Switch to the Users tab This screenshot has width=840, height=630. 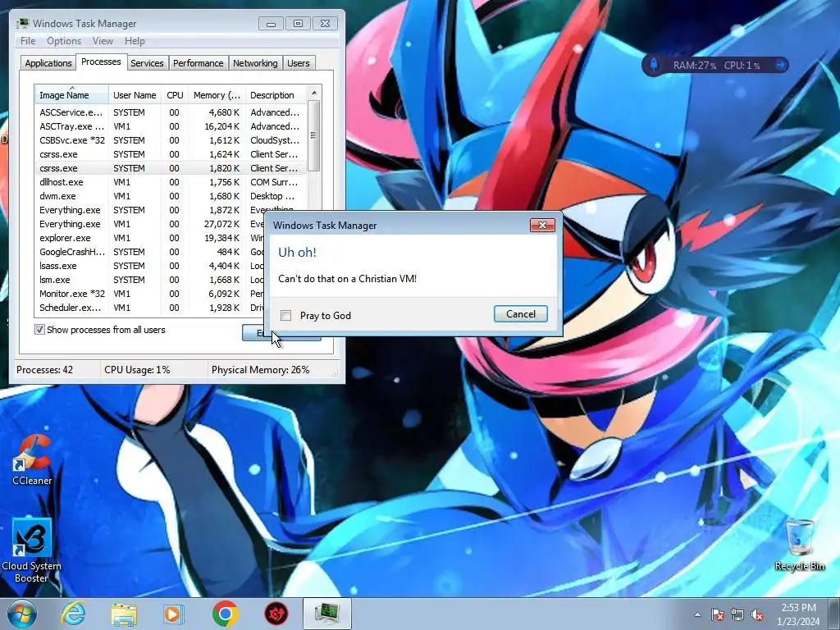coord(299,62)
